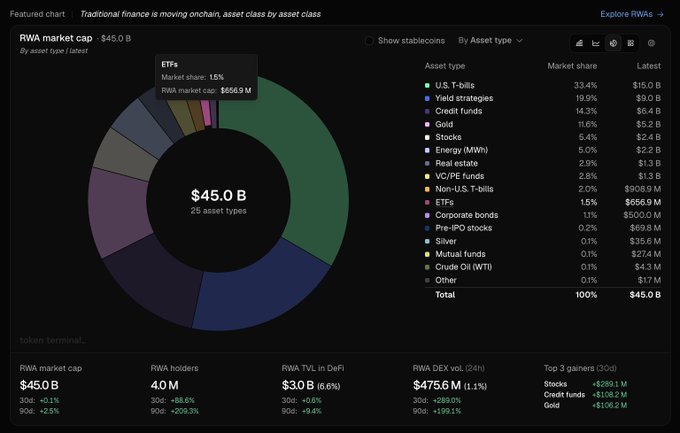The height and width of the screenshot is (433, 680).
Task: Select the Credit funds legend label
Action: click(458, 111)
